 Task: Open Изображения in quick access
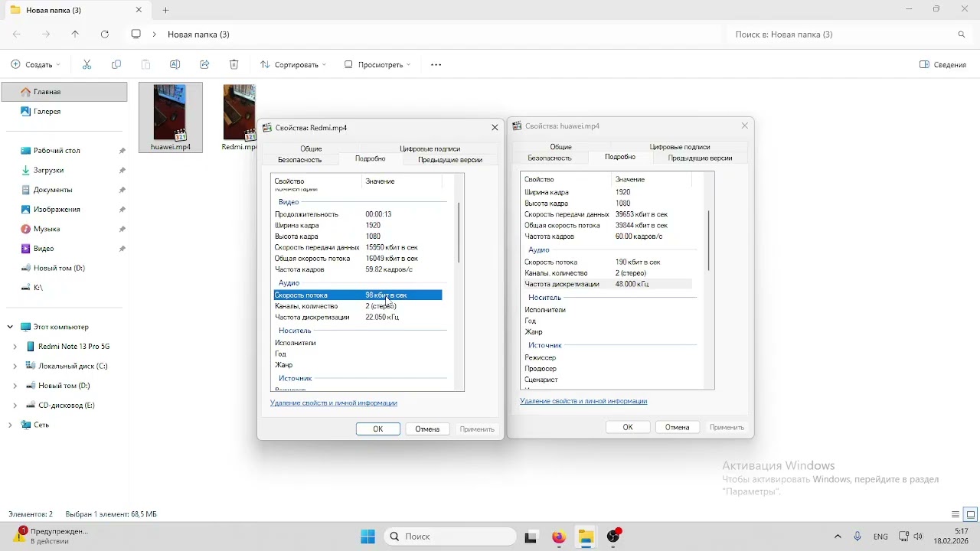pyautogui.click(x=57, y=210)
